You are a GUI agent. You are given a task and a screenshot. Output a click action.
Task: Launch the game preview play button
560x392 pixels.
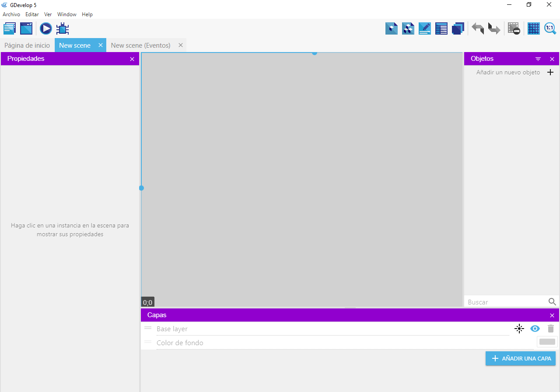(x=45, y=29)
